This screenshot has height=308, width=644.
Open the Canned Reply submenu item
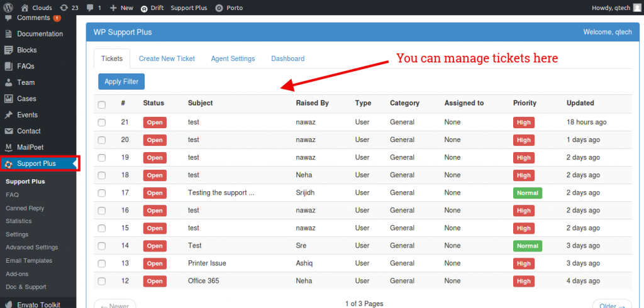pos(25,208)
